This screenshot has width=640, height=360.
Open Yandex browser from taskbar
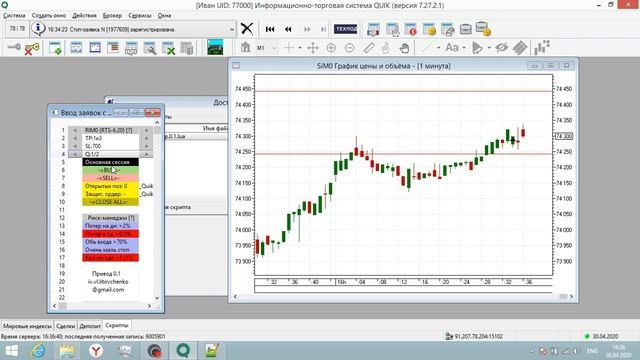96,351
